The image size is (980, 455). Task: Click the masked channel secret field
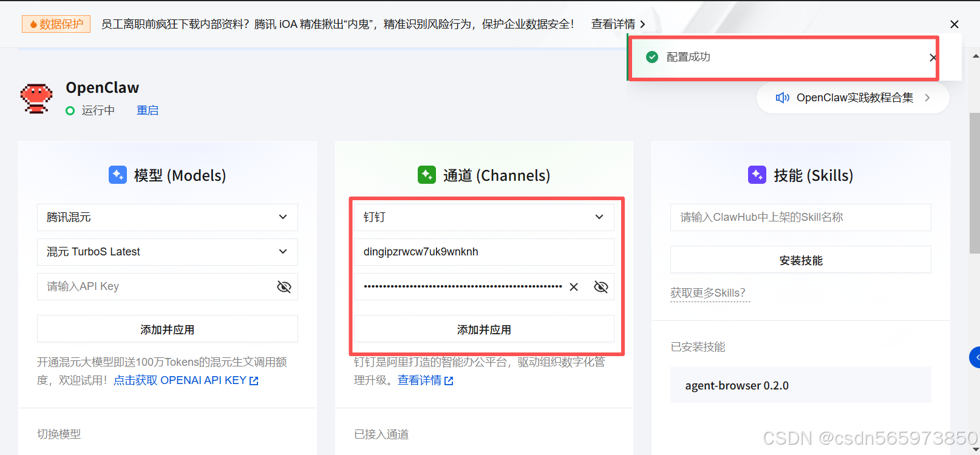click(x=484, y=286)
